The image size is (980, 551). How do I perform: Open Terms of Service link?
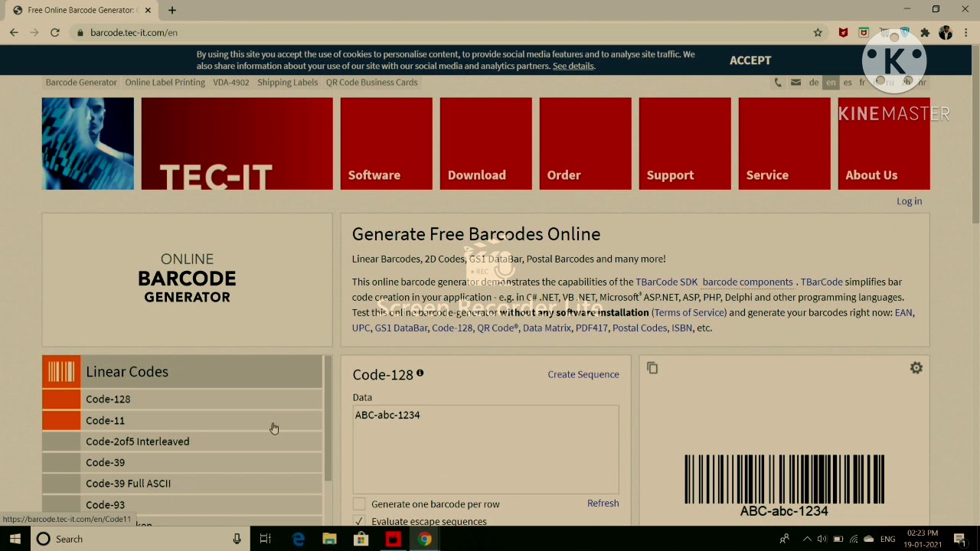tap(689, 312)
